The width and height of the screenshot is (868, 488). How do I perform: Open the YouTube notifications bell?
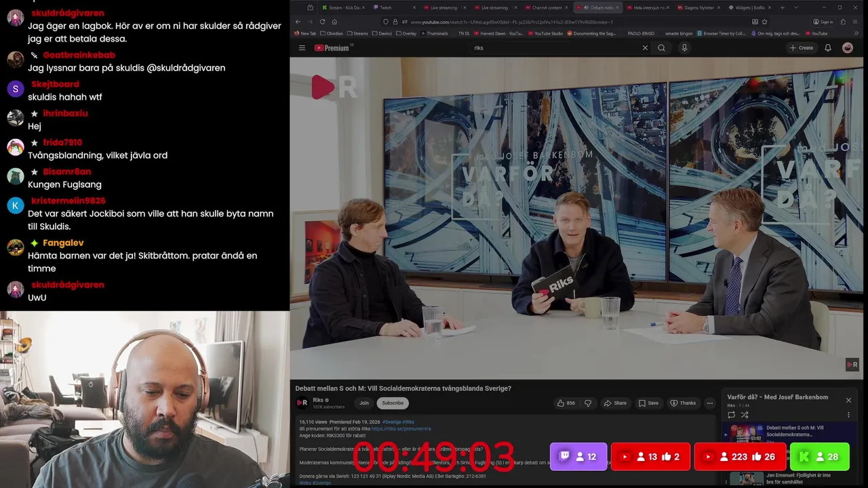pyautogui.click(x=828, y=48)
